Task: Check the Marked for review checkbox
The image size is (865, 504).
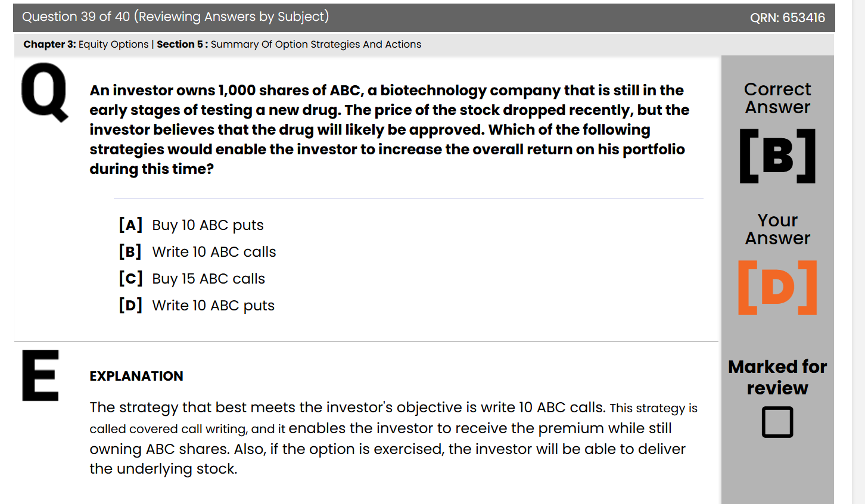Action: point(777,422)
